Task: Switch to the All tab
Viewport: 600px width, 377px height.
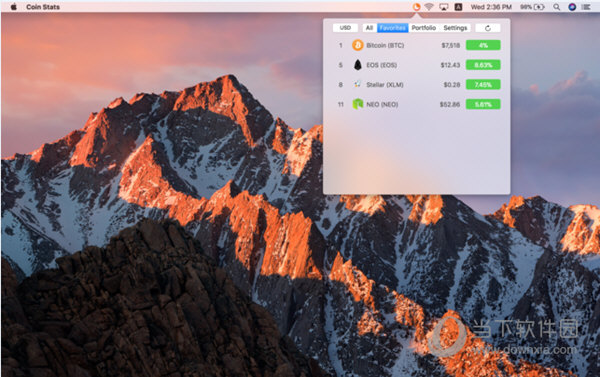Action: pos(369,28)
